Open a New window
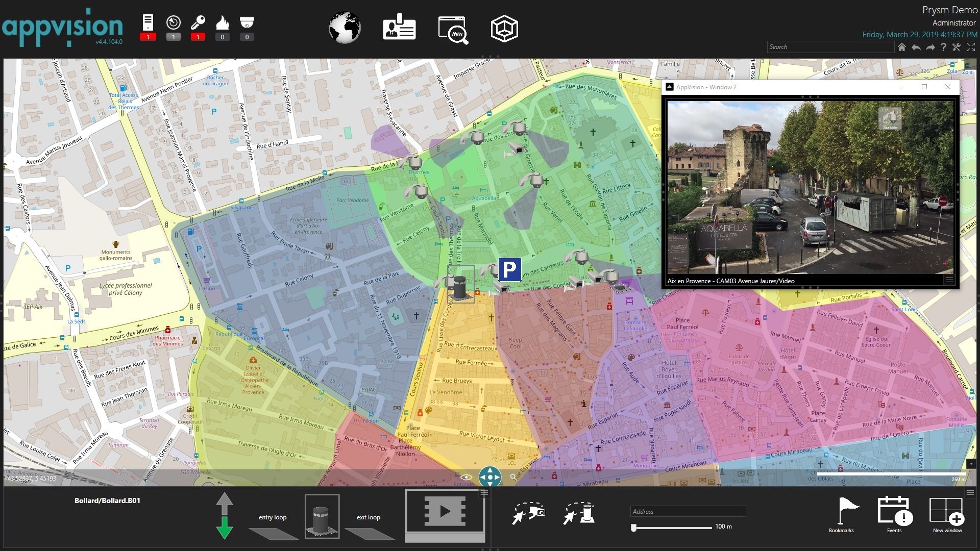The height and width of the screenshot is (551, 980). pyautogui.click(x=947, y=514)
